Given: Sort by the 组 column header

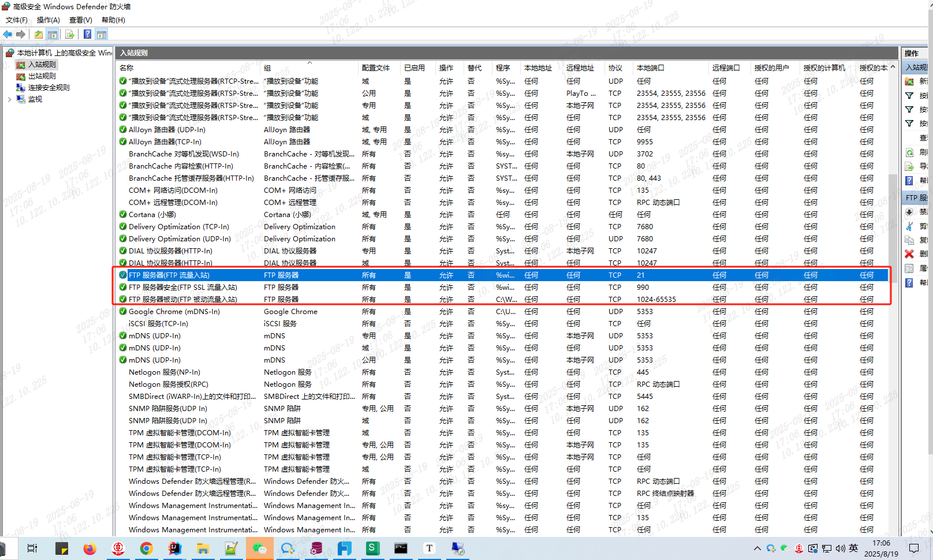Looking at the screenshot, I should (x=267, y=68).
